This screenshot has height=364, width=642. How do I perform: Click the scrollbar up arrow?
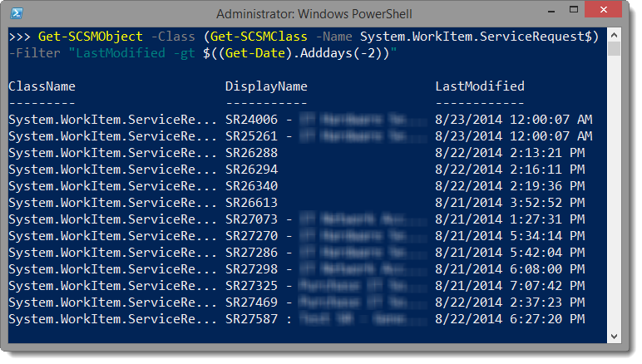(614, 35)
